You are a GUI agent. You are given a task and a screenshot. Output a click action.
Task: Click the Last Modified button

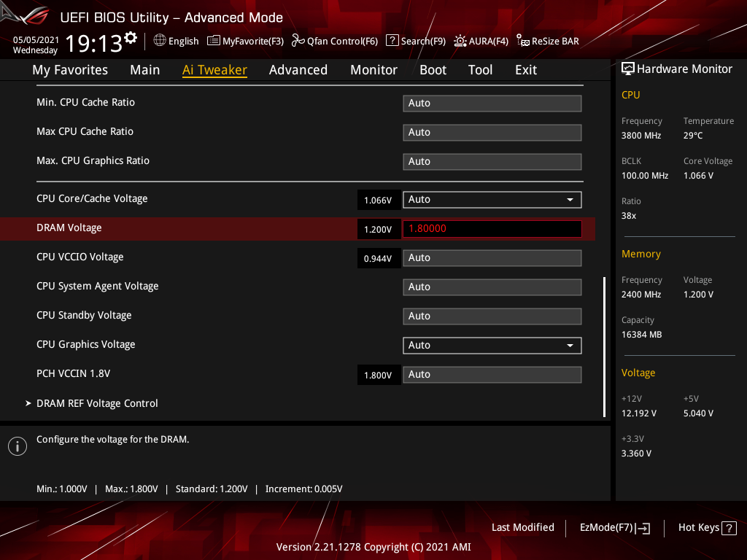click(522, 527)
